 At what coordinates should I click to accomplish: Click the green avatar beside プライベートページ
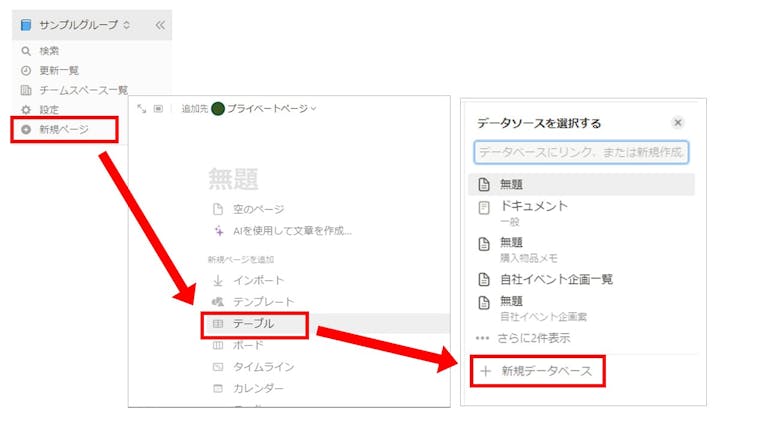(x=218, y=108)
